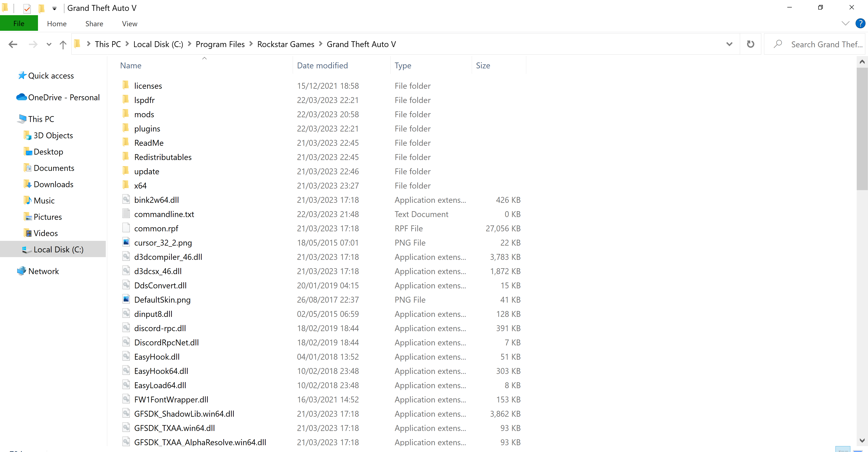Expand the address bar history dropdown
Viewport: 868px width, 452px height.
point(729,44)
